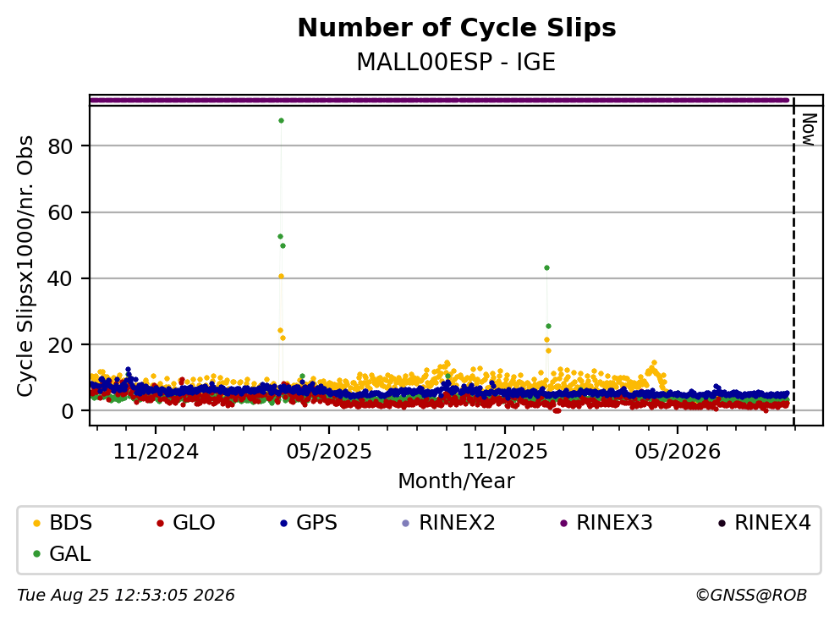
Task: Click the 11/2025 x-axis label
Action: [x=505, y=452]
